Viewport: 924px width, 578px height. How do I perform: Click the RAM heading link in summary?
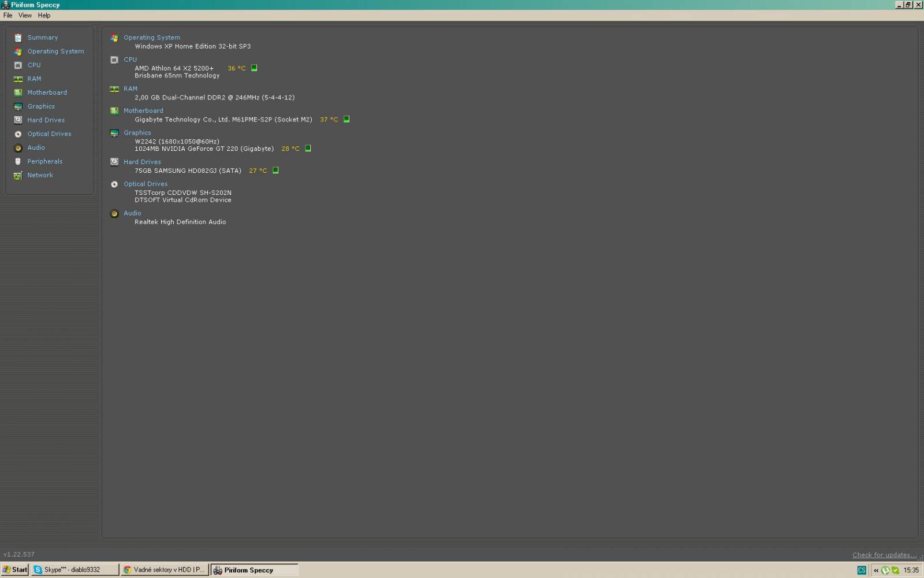click(131, 89)
